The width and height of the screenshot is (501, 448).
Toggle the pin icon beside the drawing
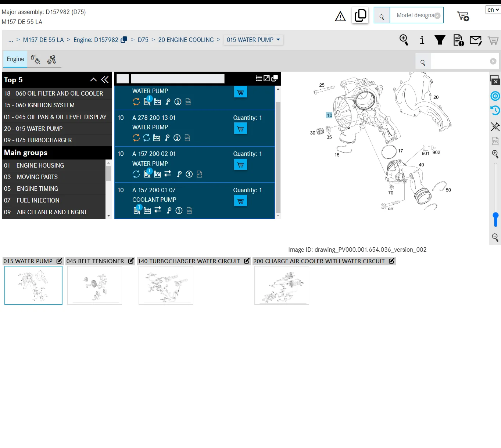pos(495,127)
